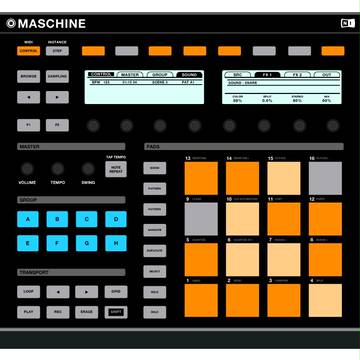This screenshot has width=360, height=360.
Task: Adjust the VOLUME knob
Action: click(x=27, y=169)
